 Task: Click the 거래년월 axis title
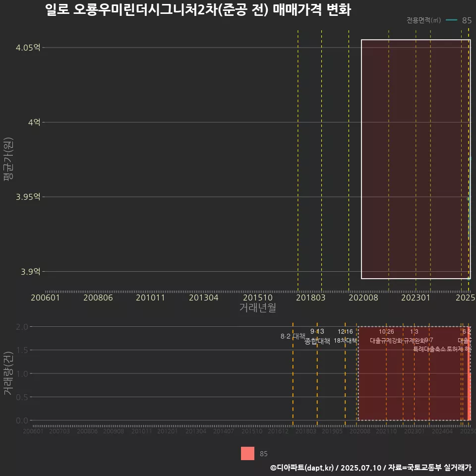click(x=257, y=307)
